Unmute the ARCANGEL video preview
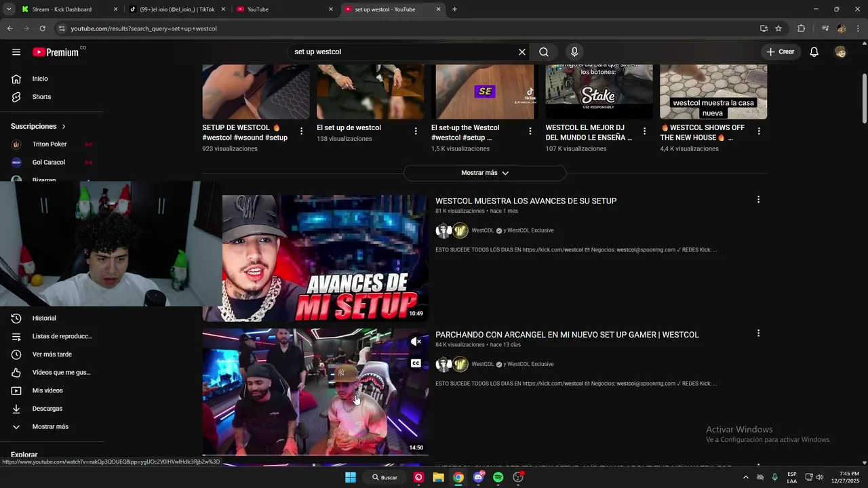This screenshot has width=868, height=488. tap(416, 342)
